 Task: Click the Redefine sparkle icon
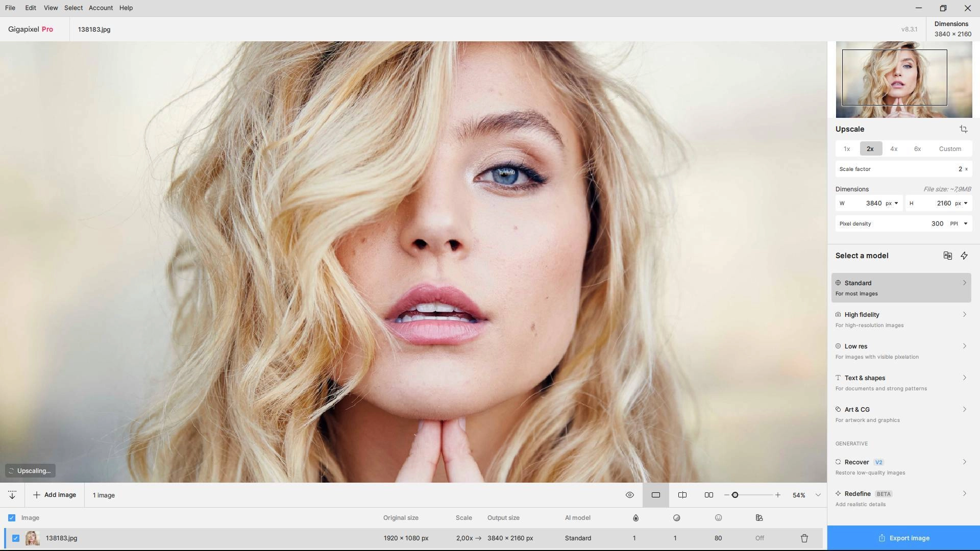click(x=838, y=493)
